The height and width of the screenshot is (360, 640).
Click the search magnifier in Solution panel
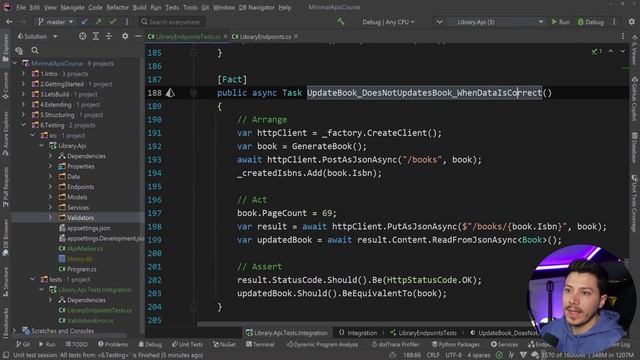(35, 50)
